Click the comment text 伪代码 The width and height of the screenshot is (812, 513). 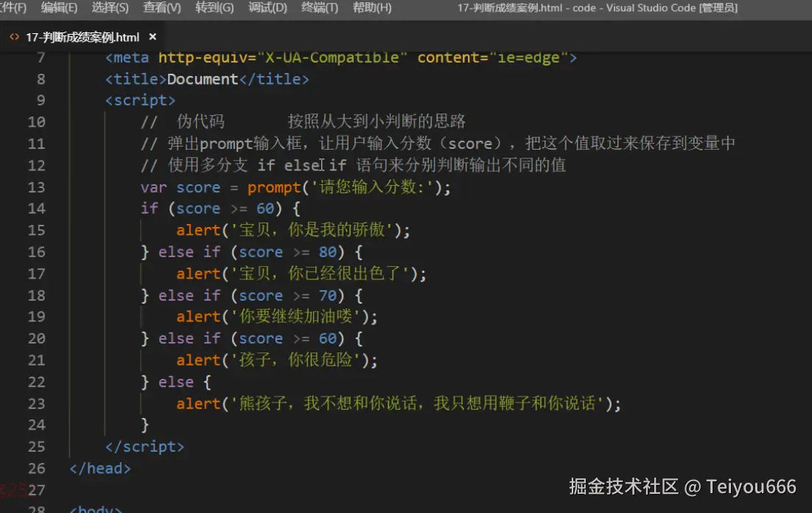(x=200, y=122)
